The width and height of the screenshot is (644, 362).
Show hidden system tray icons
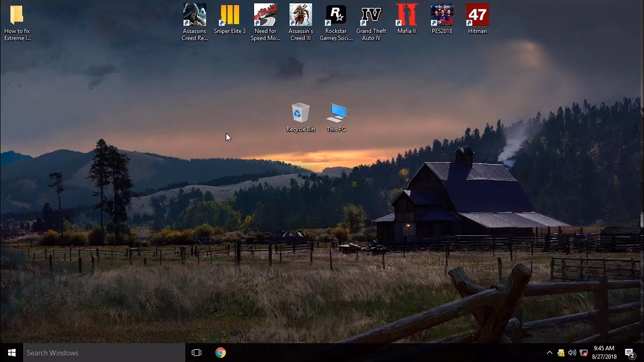[549, 352]
